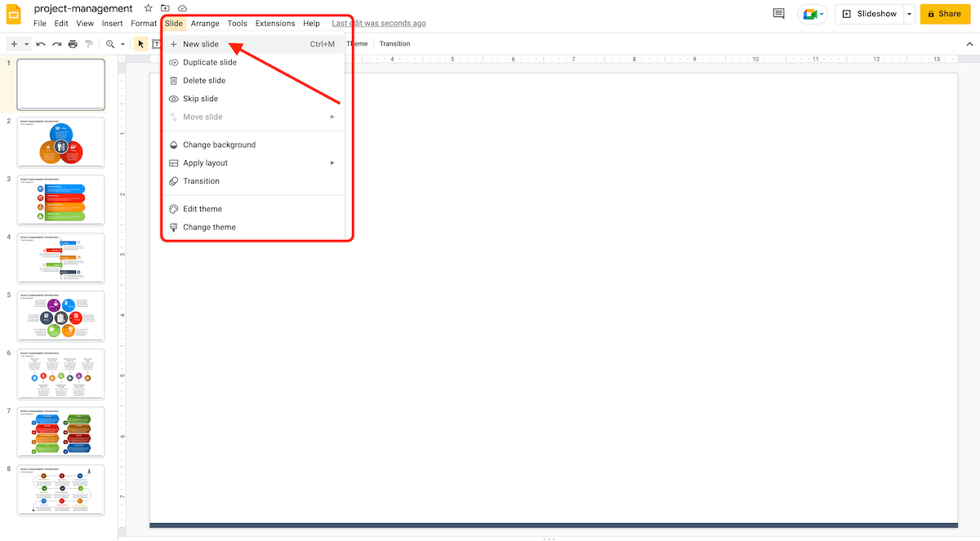
Task: Click the print icon in toolbar
Action: click(73, 44)
